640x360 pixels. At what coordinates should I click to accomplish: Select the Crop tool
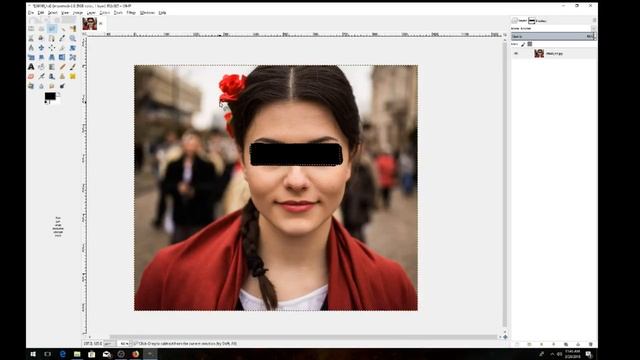(x=62, y=48)
